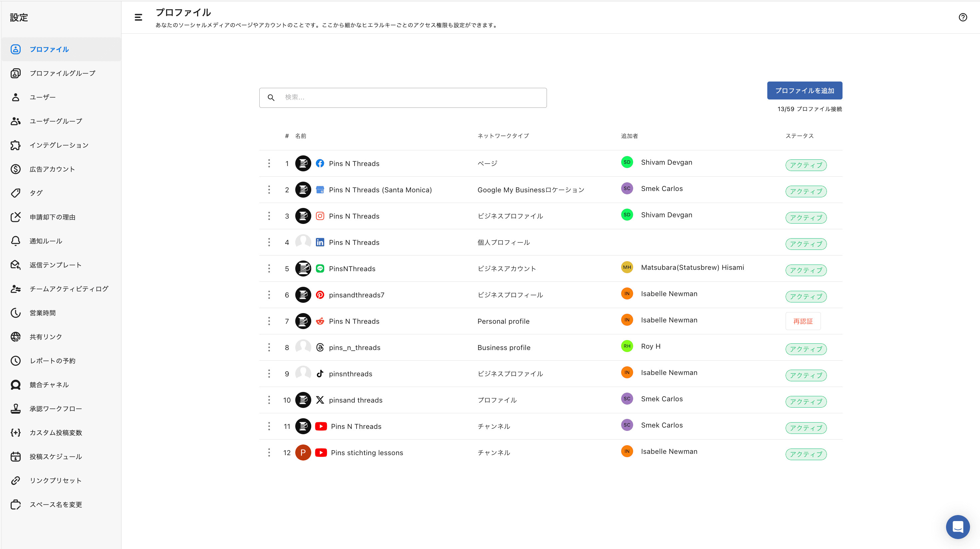
Task: Click the magnifier icon in search box
Action: pyautogui.click(x=271, y=98)
